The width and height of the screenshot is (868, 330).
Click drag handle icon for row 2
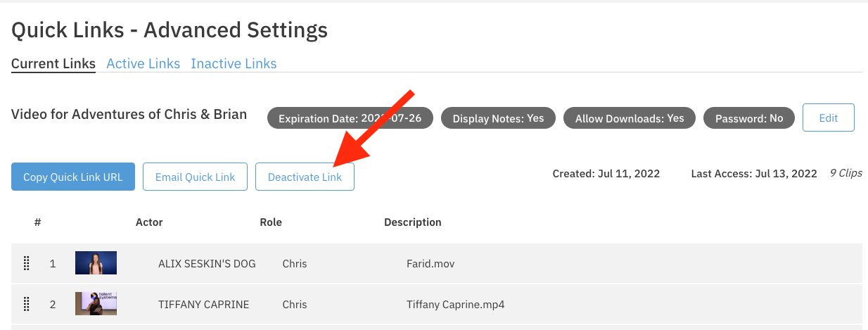coord(27,304)
